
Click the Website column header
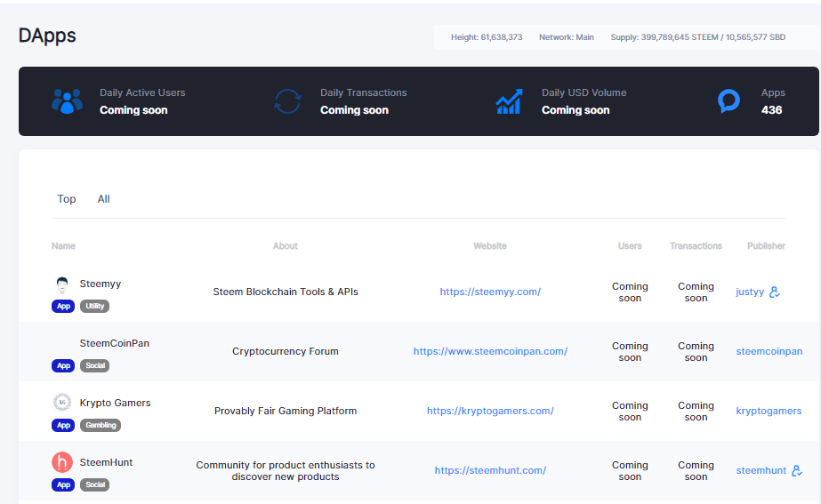(490, 246)
